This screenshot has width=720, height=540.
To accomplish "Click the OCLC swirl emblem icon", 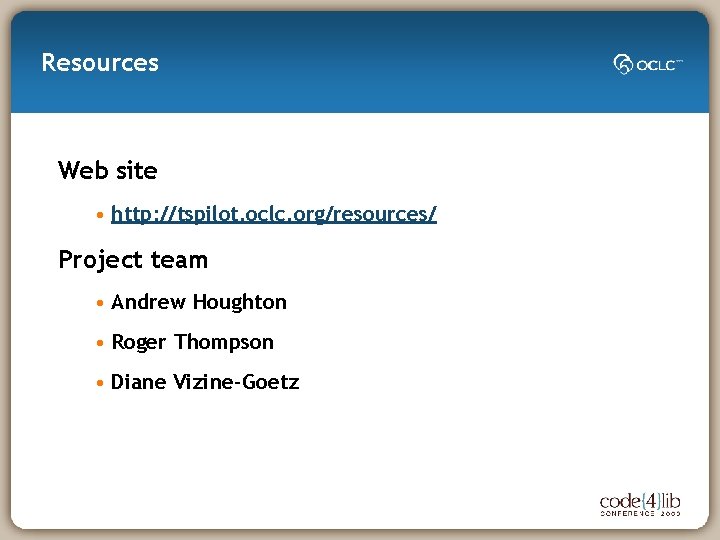I will (623, 65).
